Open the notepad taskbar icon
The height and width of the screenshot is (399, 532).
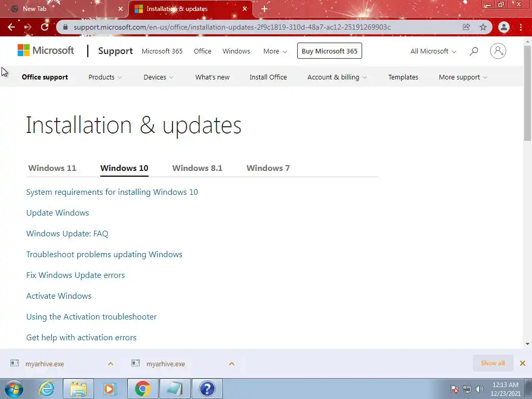[175, 389]
